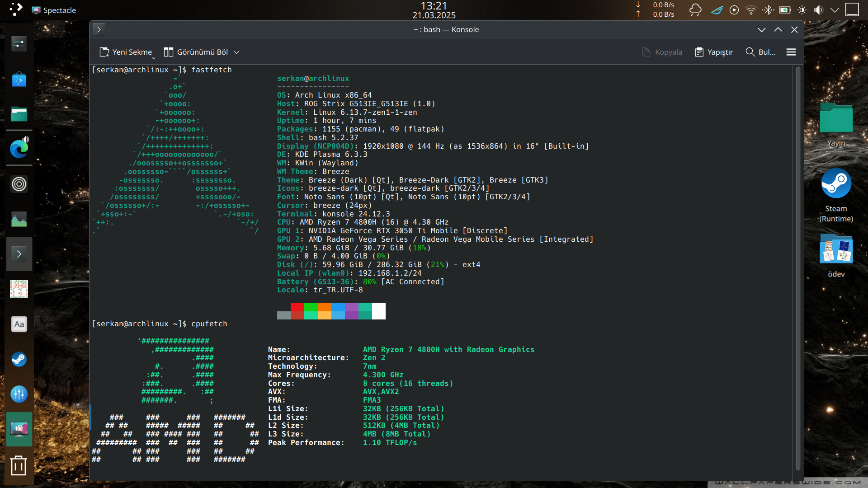The height and width of the screenshot is (488, 868).
Task: Open the Trash from the dock
Action: [19, 465]
